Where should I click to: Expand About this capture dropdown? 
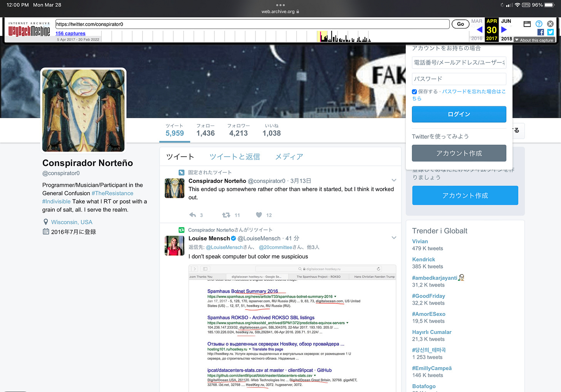point(535,40)
